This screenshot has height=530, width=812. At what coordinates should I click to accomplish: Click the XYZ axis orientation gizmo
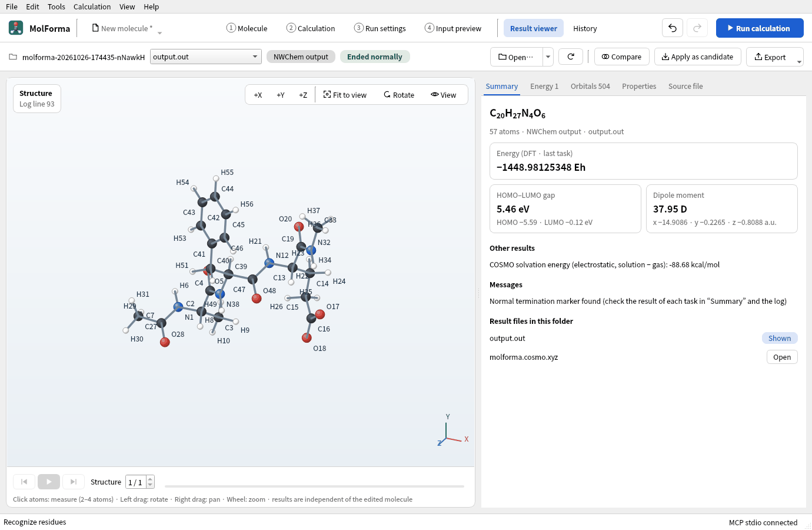pyautogui.click(x=452, y=430)
